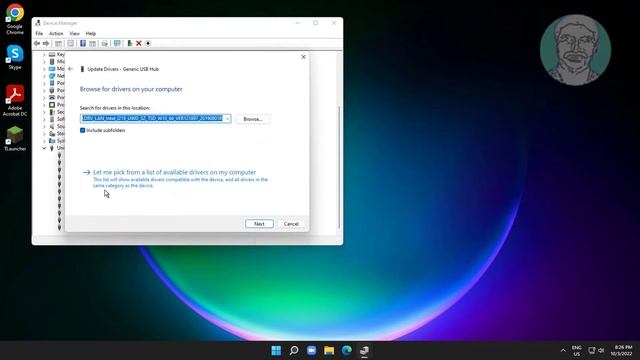The height and width of the screenshot is (360, 640).
Task: Open File Explorer from the taskbar
Action: [329, 351]
